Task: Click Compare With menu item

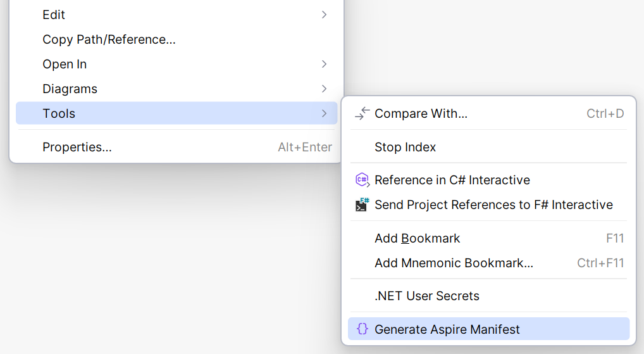Action: click(421, 113)
